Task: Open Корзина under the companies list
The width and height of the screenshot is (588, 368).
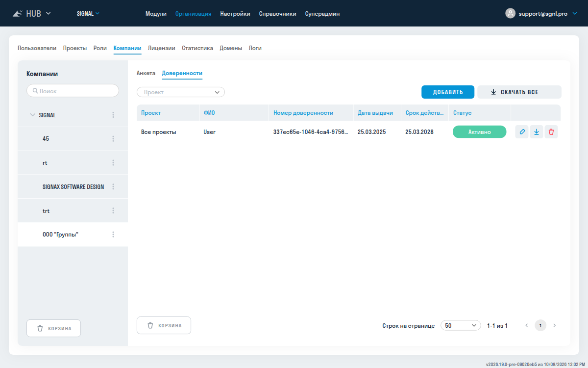Action: pos(53,328)
